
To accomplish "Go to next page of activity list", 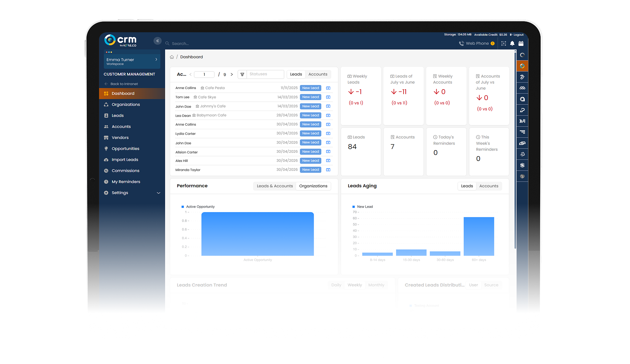I will [232, 74].
